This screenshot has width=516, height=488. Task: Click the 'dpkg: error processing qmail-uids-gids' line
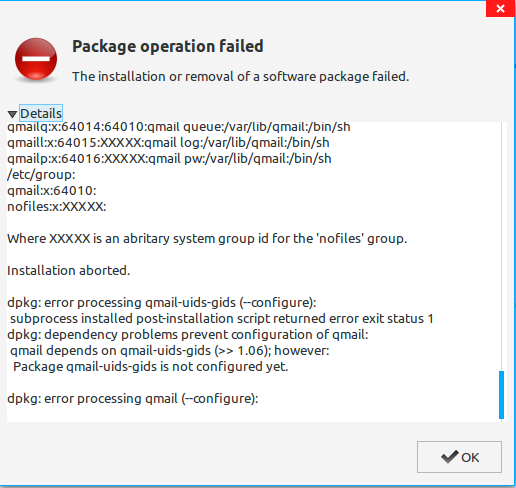tap(162, 303)
